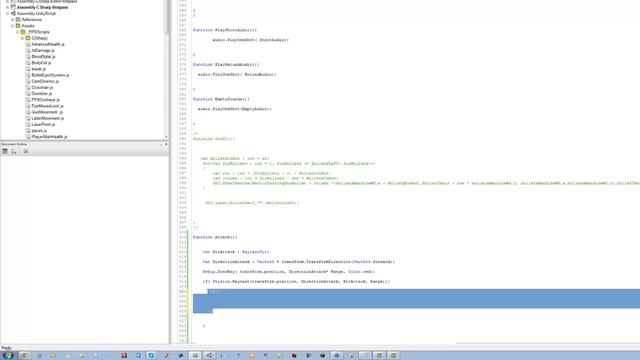Click the solution tree scrollbar thumb
The height and width of the screenshot is (360, 640).
click(167, 17)
